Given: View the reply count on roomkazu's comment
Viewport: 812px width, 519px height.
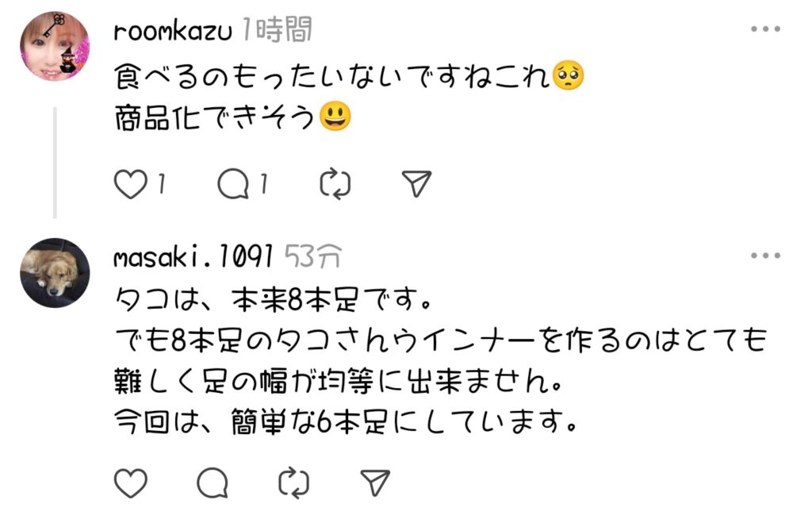Looking at the screenshot, I should [x=264, y=186].
